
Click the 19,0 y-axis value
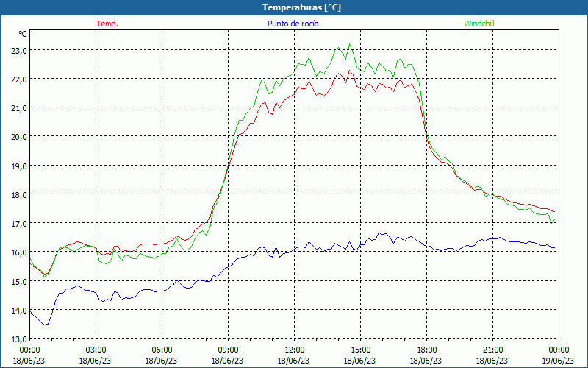coord(19,166)
